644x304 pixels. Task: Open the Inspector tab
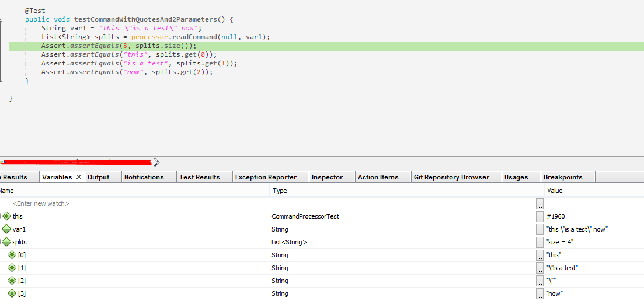pos(328,177)
